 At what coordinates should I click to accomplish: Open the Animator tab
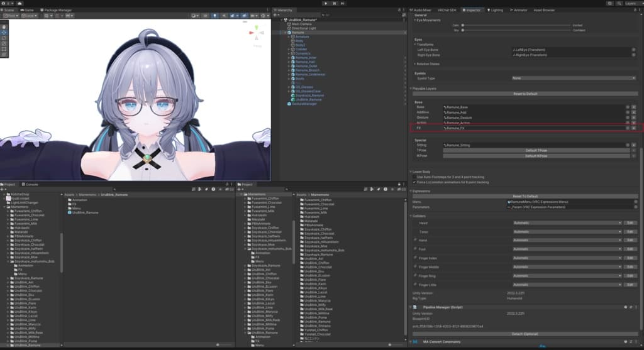(519, 10)
